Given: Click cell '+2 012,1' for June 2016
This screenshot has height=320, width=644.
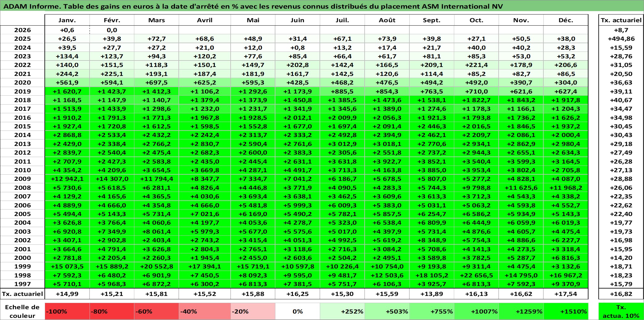Looking at the screenshot, I should [298, 118].
